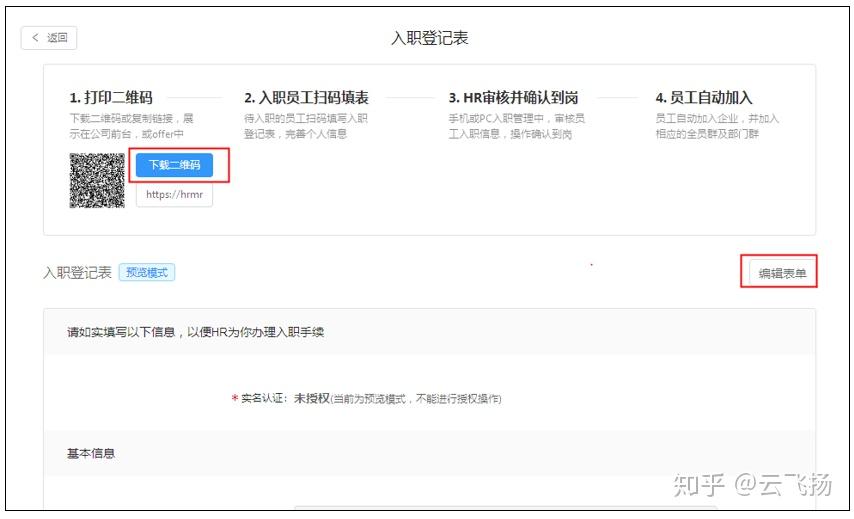Click the QR code image
Screen dimensions: 854x519
pyautogui.click(x=97, y=180)
